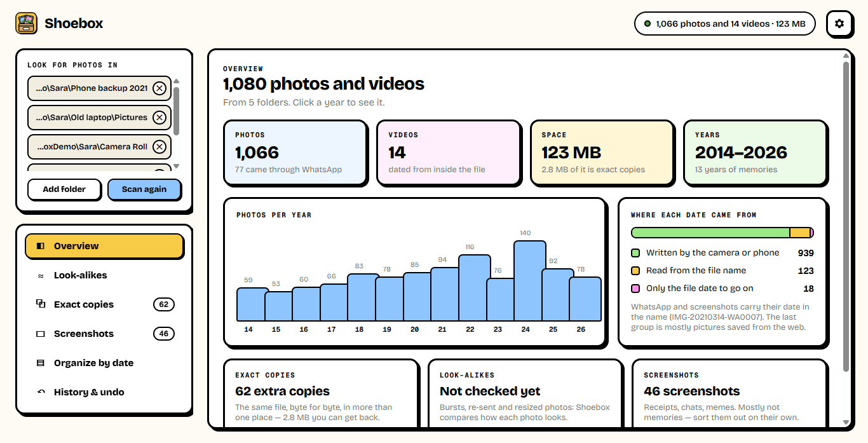The width and height of the screenshot is (868, 443).
Task: Remove the Camera Roll folder
Action: pos(159,147)
